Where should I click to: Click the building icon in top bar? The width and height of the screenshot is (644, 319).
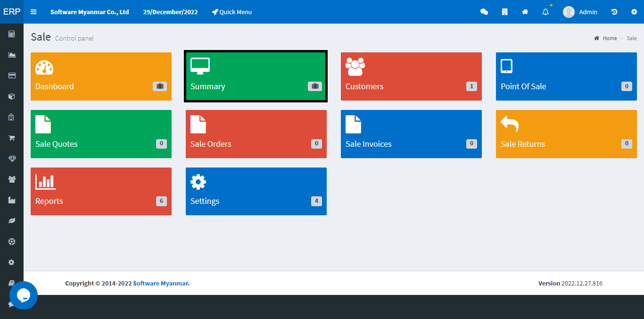504,12
